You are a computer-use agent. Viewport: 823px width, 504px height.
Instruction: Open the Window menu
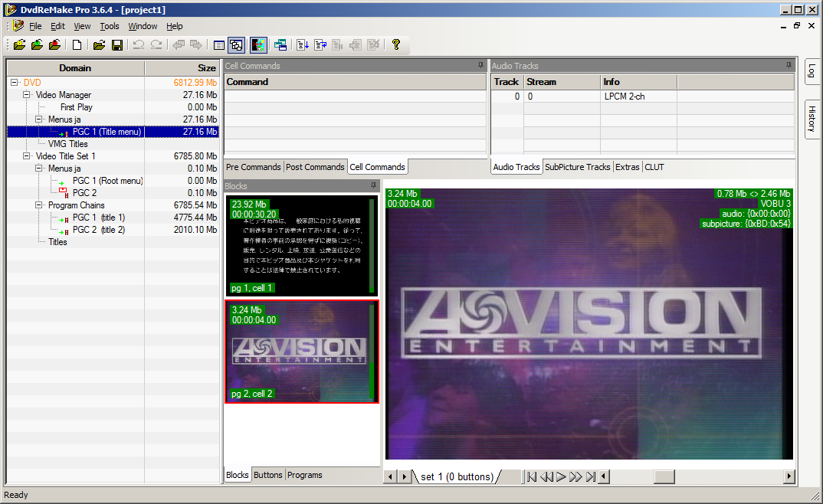click(x=143, y=26)
